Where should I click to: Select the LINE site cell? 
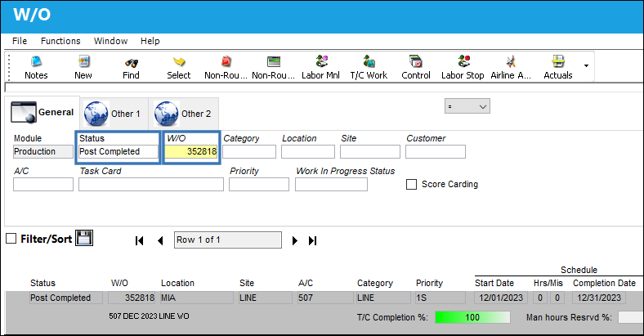coord(266,298)
